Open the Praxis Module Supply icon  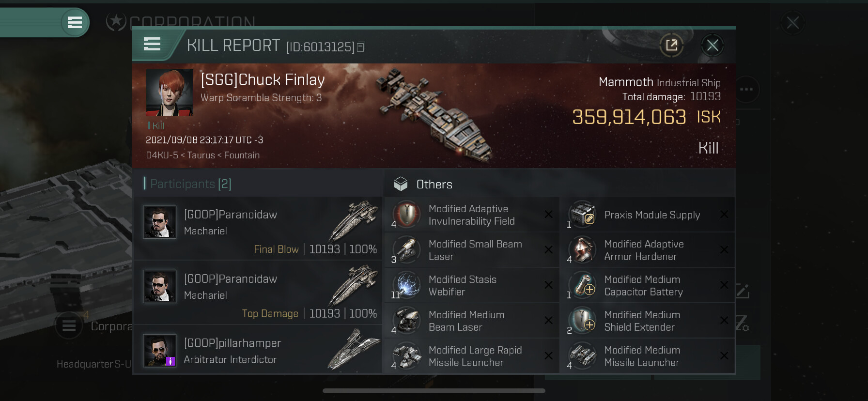(583, 215)
